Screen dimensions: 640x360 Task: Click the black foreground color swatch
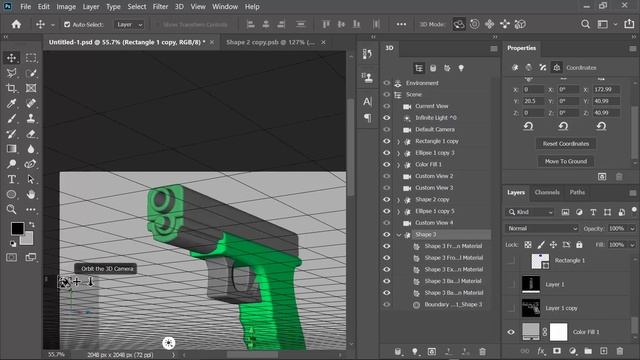pyautogui.click(x=17, y=228)
